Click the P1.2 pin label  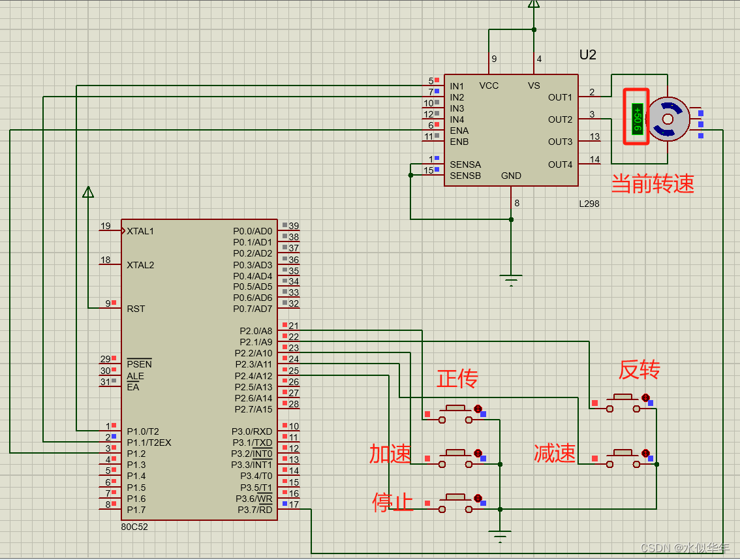[136, 454]
